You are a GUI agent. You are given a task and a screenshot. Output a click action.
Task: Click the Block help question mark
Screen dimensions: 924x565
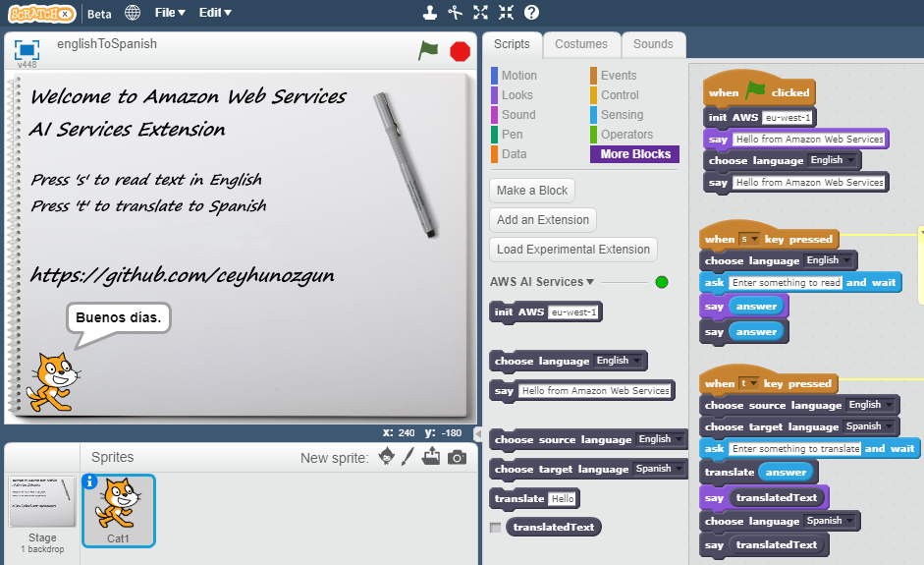(x=531, y=13)
